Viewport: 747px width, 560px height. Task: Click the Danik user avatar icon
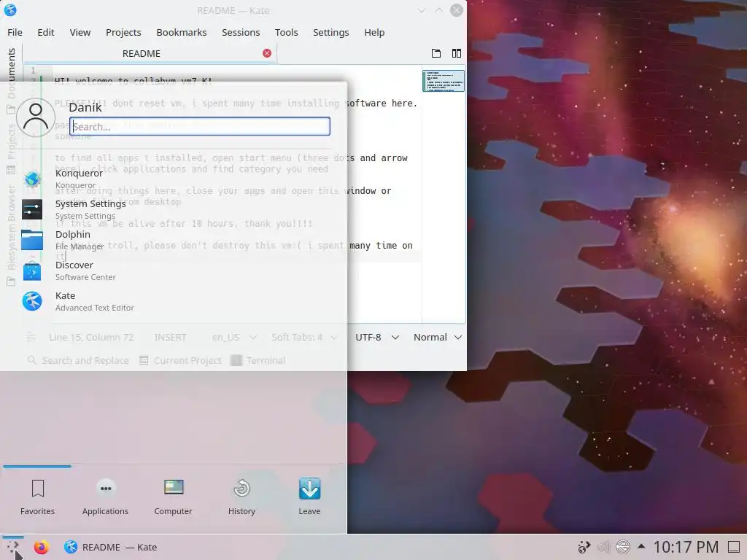coord(36,117)
